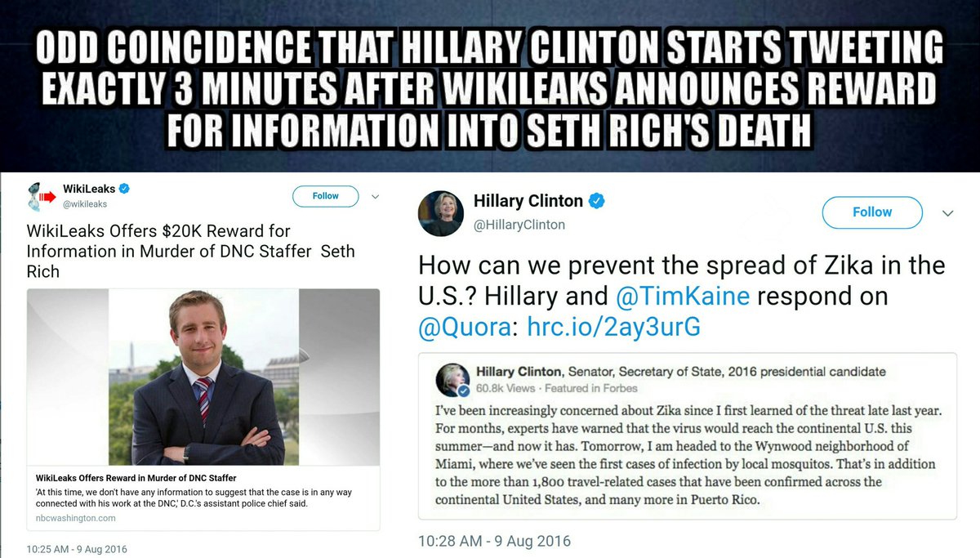The height and width of the screenshot is (558, 980).
Task: Open Hillary Clinton tweet options chevron
Action: (x=948, y=213)
